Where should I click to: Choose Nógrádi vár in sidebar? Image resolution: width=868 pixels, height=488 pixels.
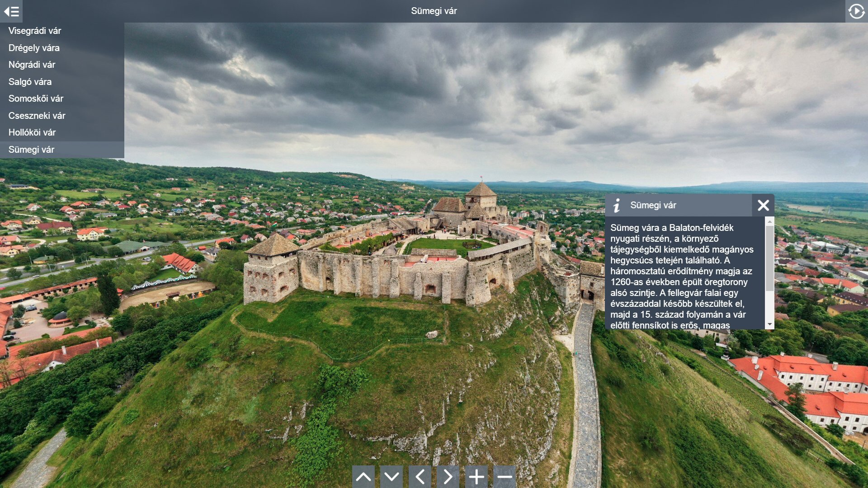coord(32,65)
